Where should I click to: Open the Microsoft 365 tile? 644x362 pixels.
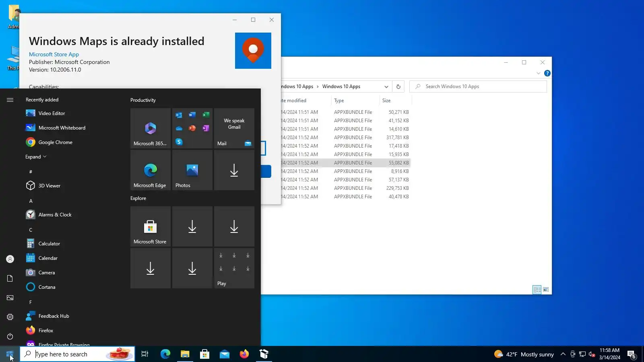[151, 128]
